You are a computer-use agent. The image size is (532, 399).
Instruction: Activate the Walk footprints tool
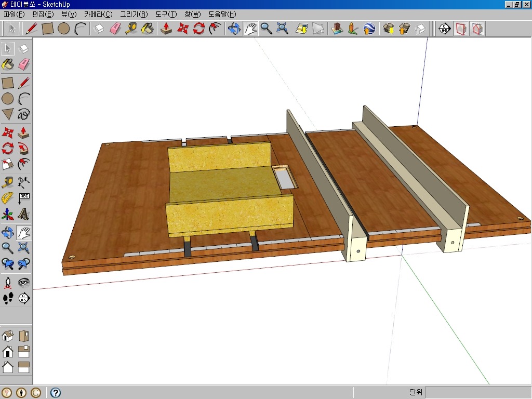click(x=8, y=298)
